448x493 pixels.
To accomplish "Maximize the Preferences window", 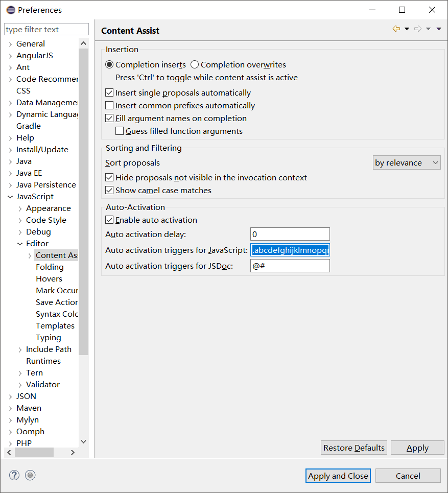I will [x=402, y=10].
